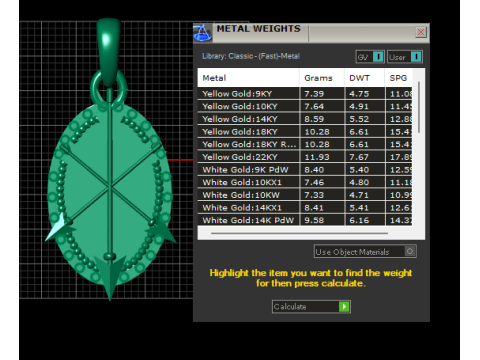Select the White Gold:10KW row
Screen dimensions: 480x360
click(305, 195)
